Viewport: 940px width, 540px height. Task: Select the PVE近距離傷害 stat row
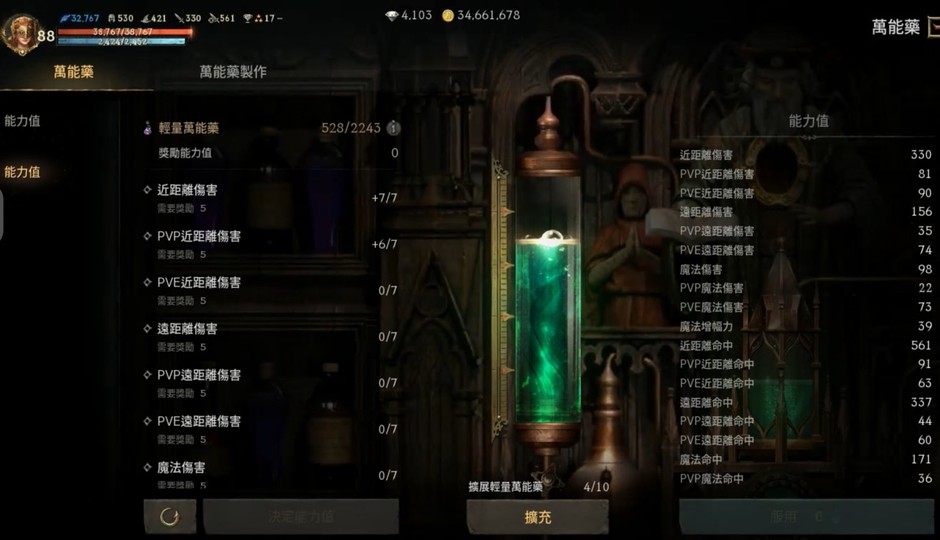pyautogui.click(x=271, y=290)
